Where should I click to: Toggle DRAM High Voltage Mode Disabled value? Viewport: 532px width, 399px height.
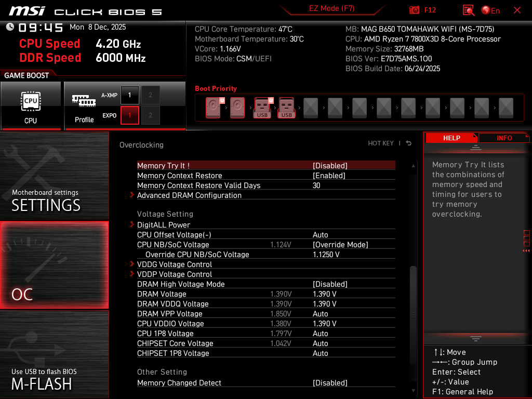pyautogui.click(x=330, y=284)
